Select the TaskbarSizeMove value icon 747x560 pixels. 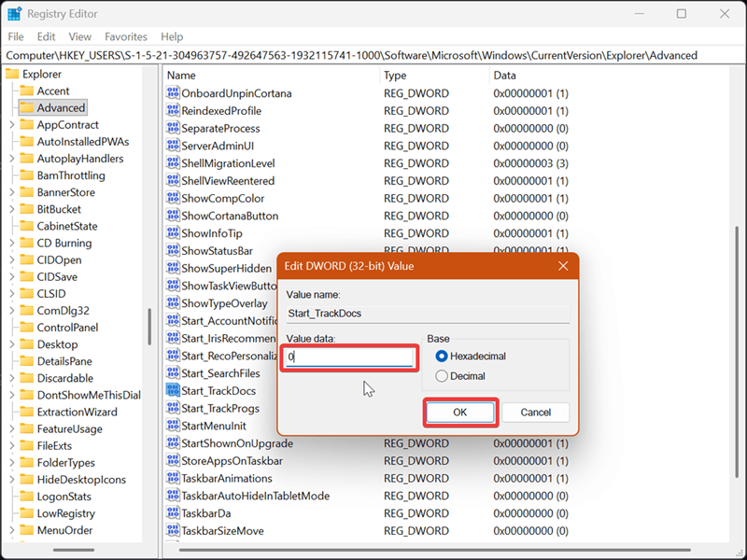click(x=173, y=530)
